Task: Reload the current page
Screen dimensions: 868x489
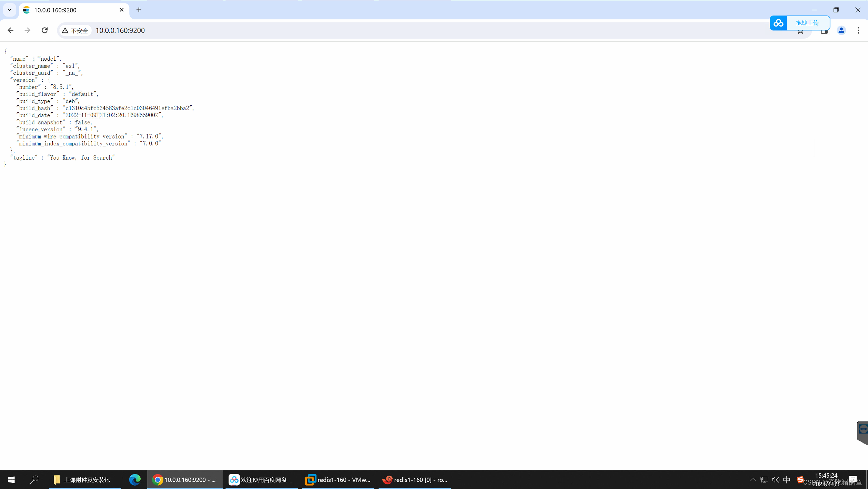Action: tap(44, 30)
